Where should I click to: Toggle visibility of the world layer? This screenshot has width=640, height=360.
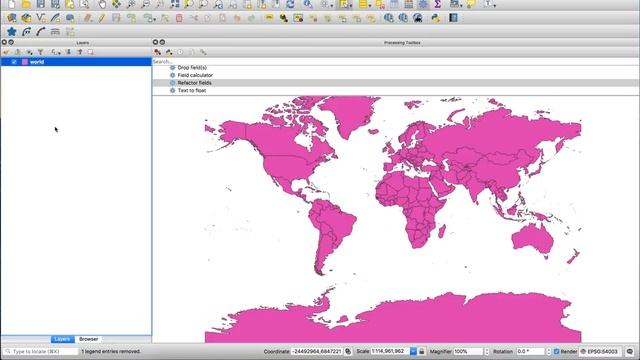(14, 62)
